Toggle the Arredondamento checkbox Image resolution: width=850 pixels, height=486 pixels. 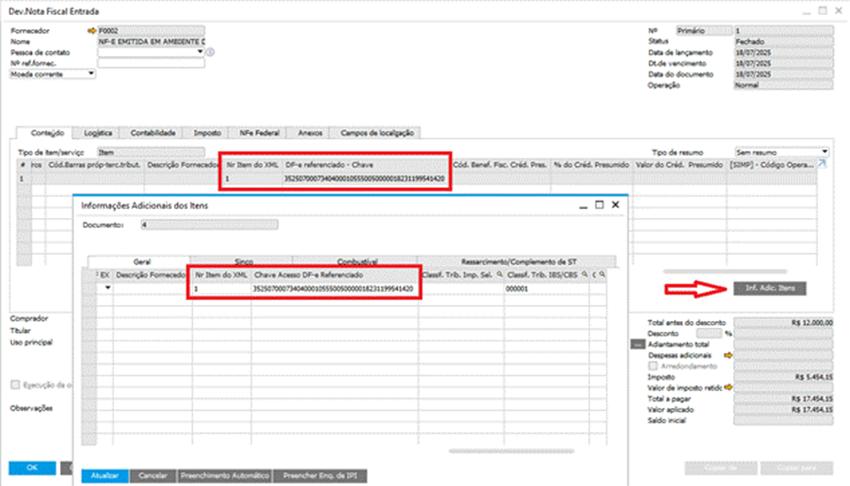653,365
